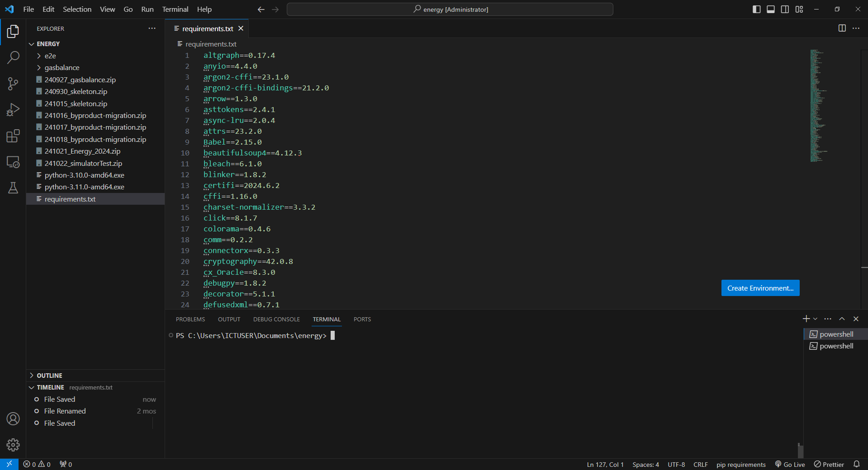Expand the OUTLINE section
This screenshot has height=470, width=868.
click(x=95, y=376)
